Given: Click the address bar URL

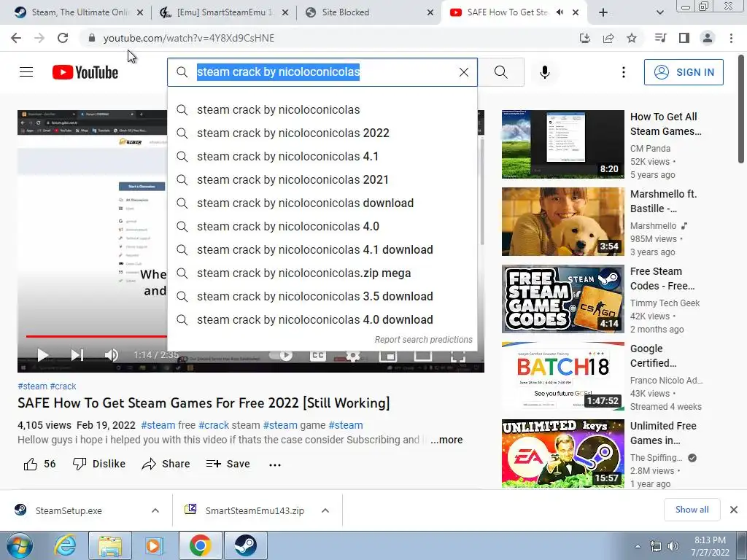Looking at the screenshot, I should coord(189,38).
